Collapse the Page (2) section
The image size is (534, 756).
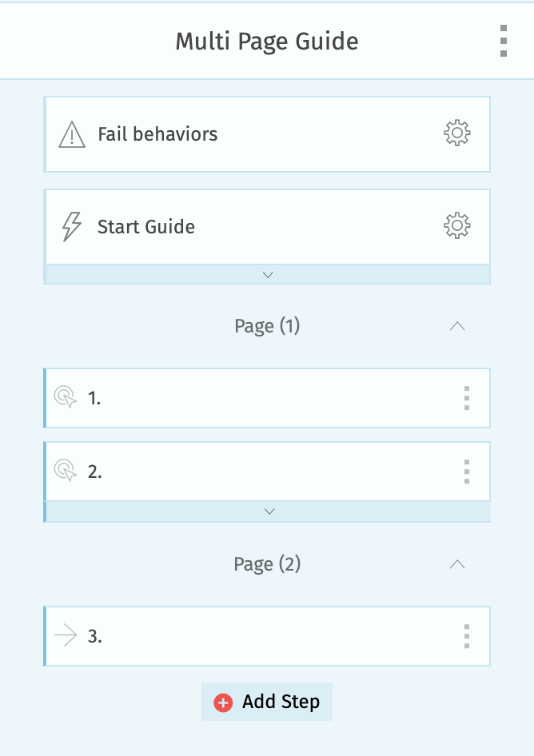pos(457,564)
